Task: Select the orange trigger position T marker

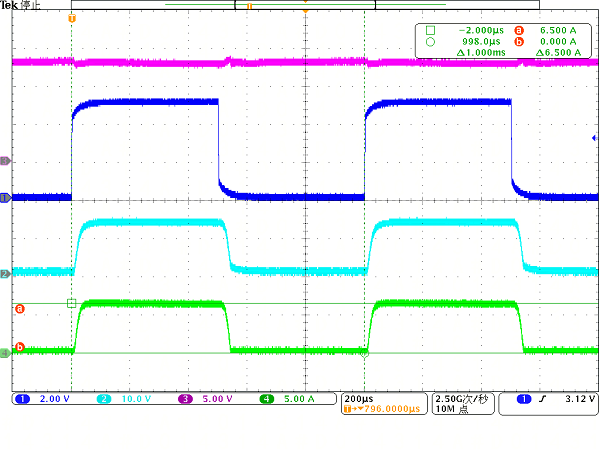Action: (x=72, y=18)
